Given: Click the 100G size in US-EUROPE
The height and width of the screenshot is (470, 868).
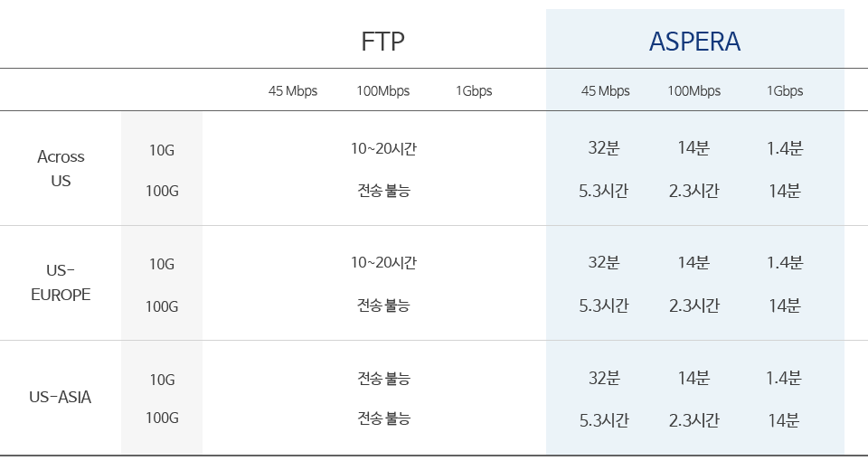Looking at the screenshot, I should tap(162, 306).
